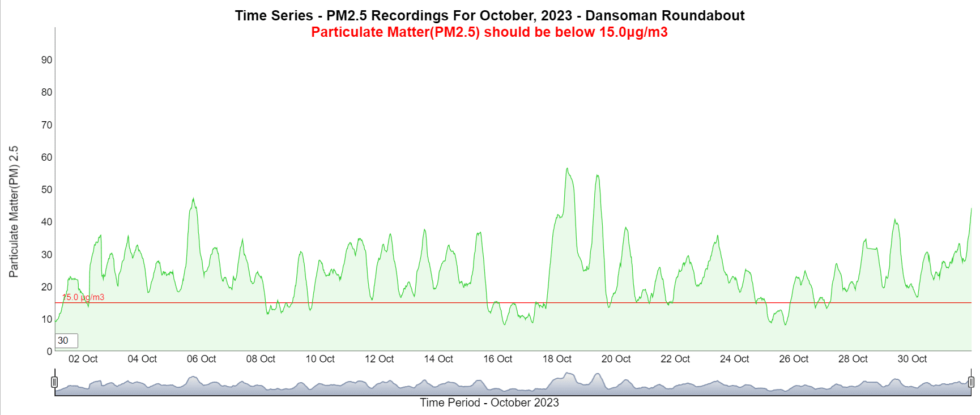Screen dimensions: 980x415
Task: Click the y-axis value 80
Action: pyautogui.click(x=46, y=92)
